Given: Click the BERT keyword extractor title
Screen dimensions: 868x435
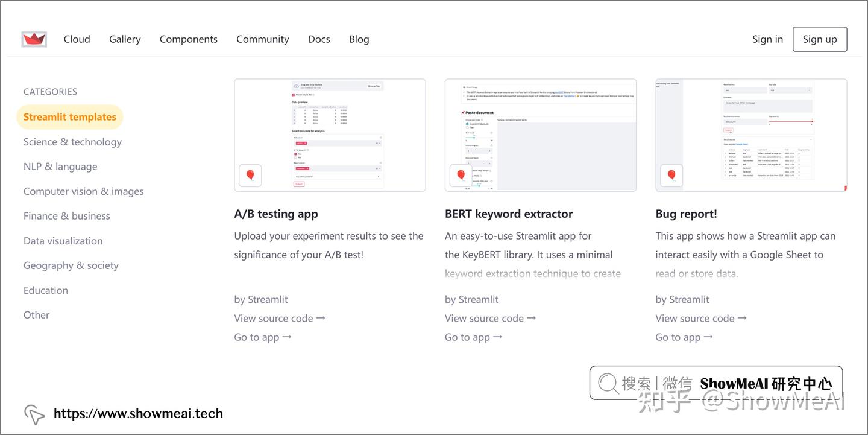Looking at the screenshot, I should point(509,214).
